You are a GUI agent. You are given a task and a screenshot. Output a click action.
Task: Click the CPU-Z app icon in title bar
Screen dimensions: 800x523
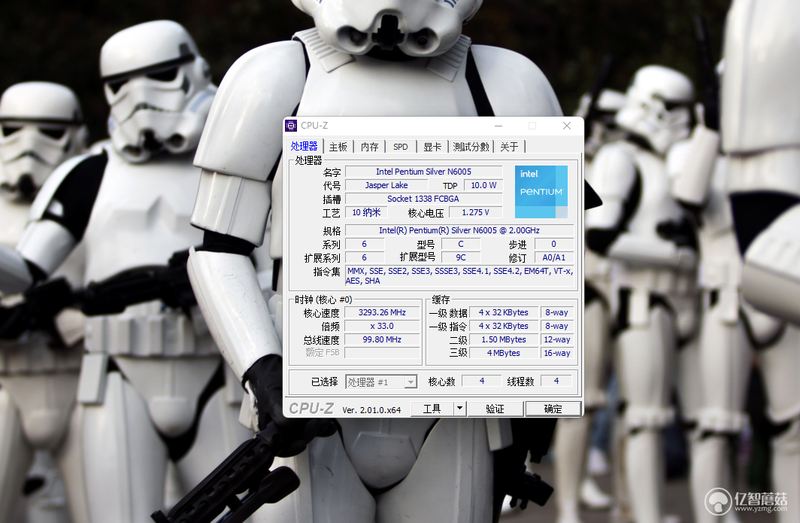pyautogui.click(x=291, y=126)
